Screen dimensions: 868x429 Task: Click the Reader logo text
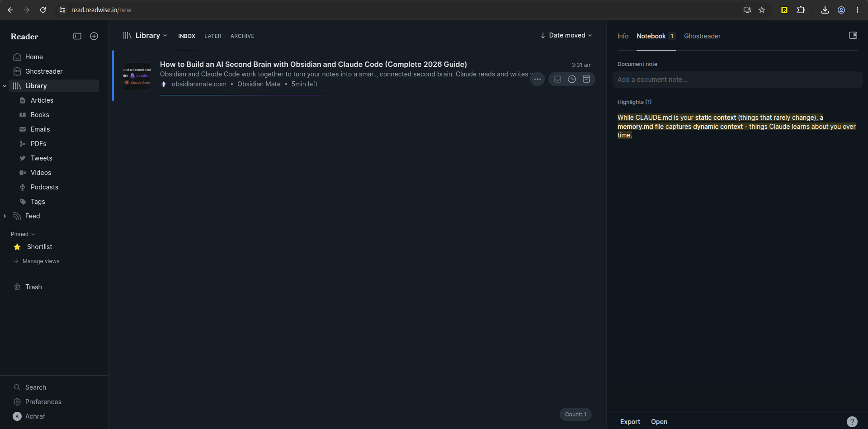point(24,37)
